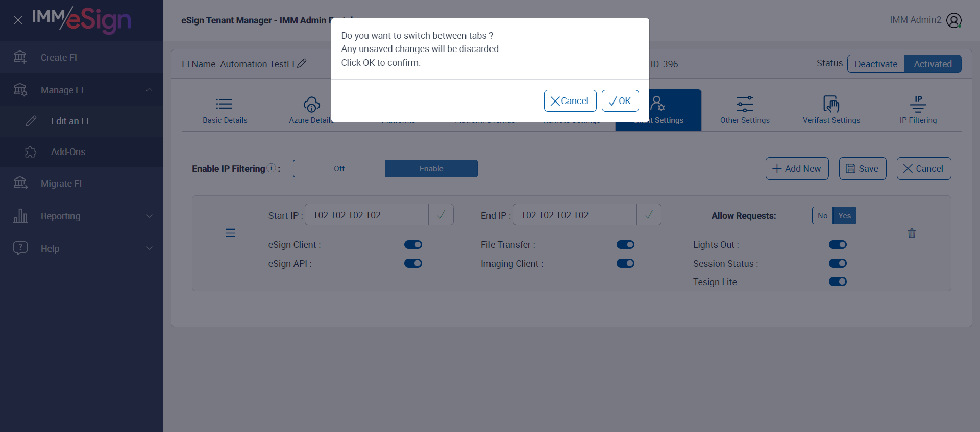The height and width of the screenshot is (432, 980).
Task: Toggle the Tesign Lite switch
Action: coord(838,282)
